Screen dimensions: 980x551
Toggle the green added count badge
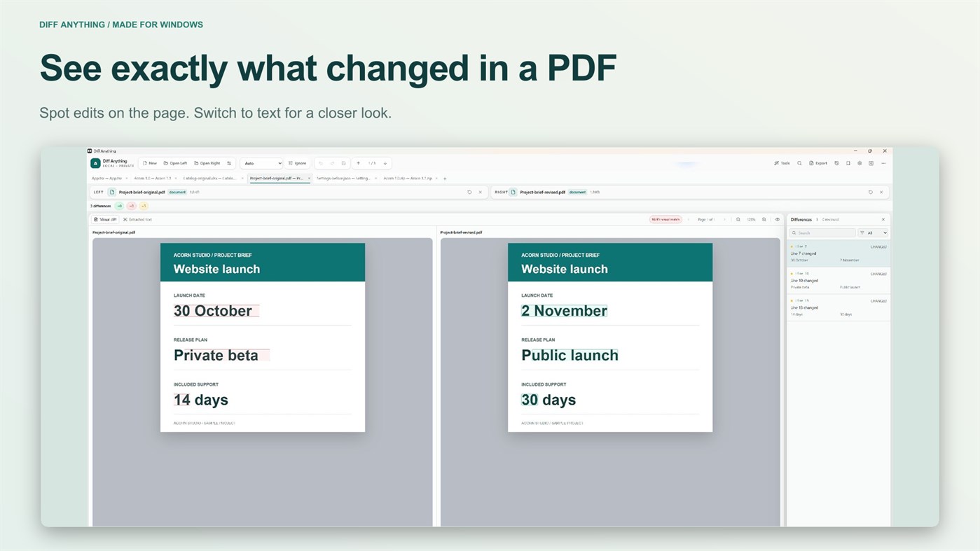coord(119,206)
